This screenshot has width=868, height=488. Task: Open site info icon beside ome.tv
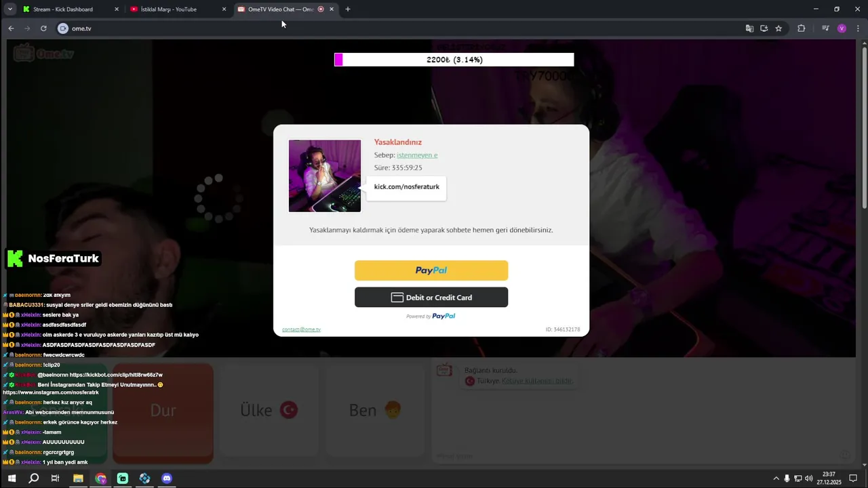point(63,28)
